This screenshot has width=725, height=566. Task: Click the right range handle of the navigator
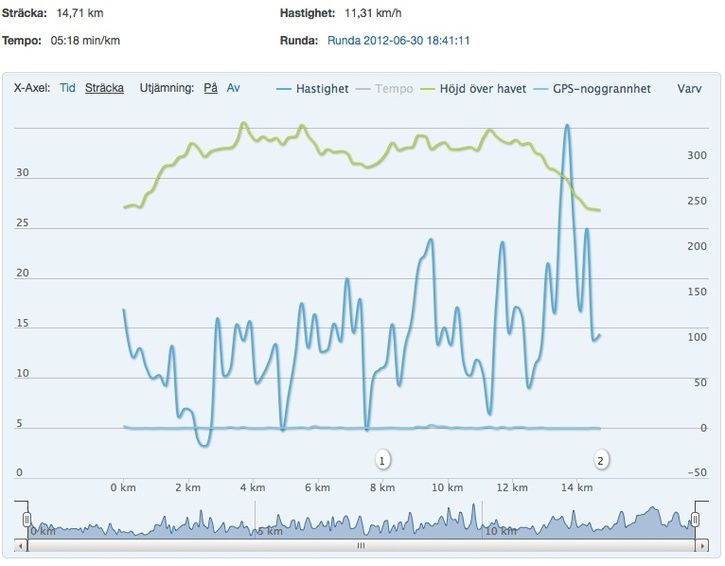point(695,519)
